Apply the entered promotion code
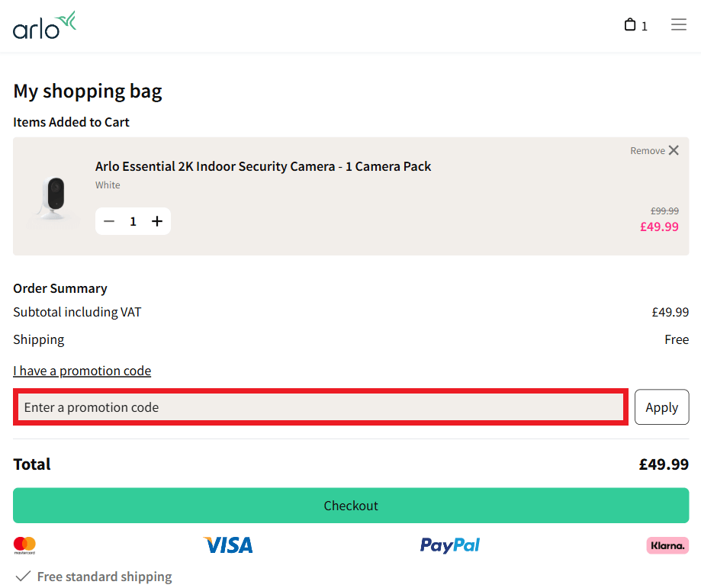The image size is (701, 588). click(661, 406)
